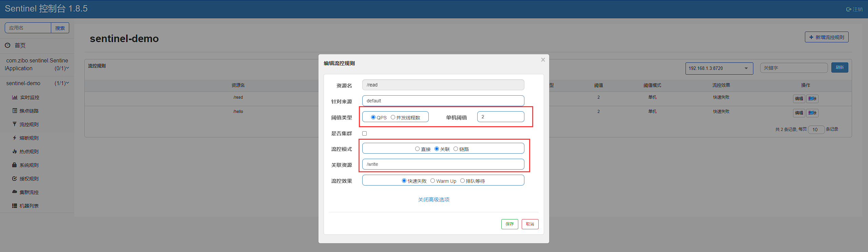Click the filter funnel icon for 流控规则
The image size is (868, 252).
pyautogui.click(x=15, y=124)
